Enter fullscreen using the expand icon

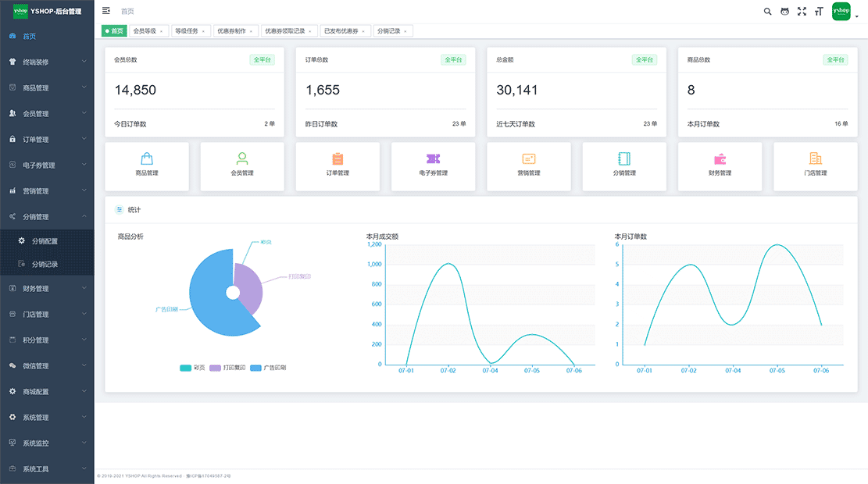[x=802, y=12]
